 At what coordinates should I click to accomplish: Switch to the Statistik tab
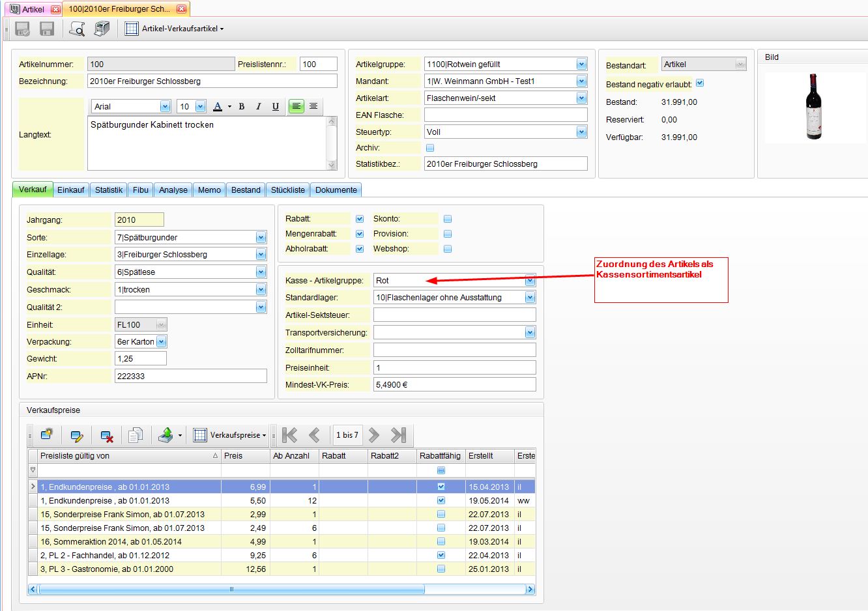click(108, 190)
